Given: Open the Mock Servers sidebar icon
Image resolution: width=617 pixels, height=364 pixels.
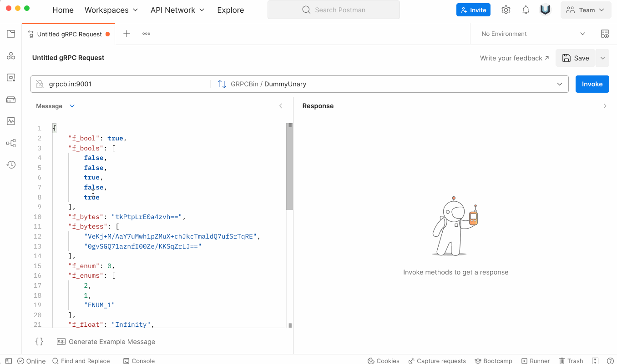Looking at the screenshot, I should pos(11,100).
